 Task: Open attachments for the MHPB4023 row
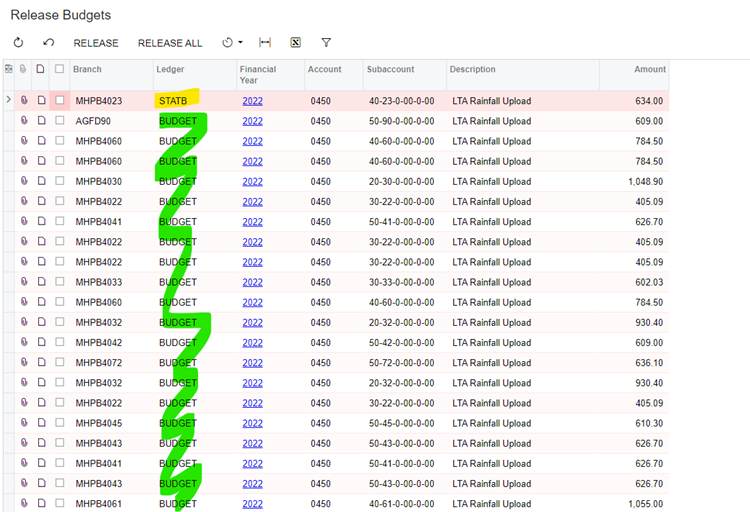[24, 100]
